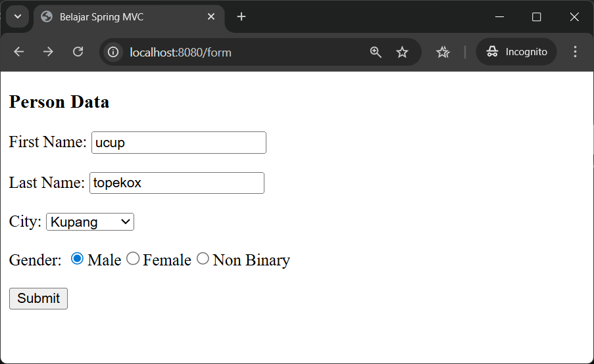Viewport: 594px width, 364px height.
Task: Go back to the previous page
Action: (x=18, y=52)
